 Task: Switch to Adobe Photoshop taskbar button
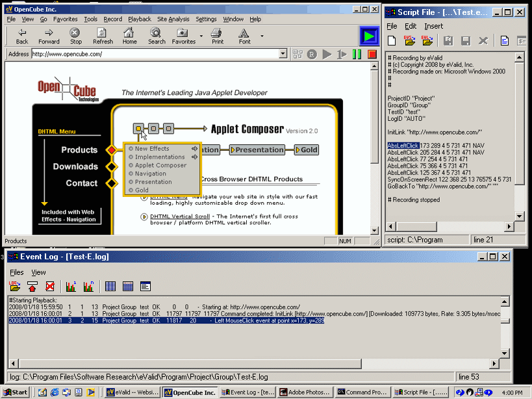point(305,393)
